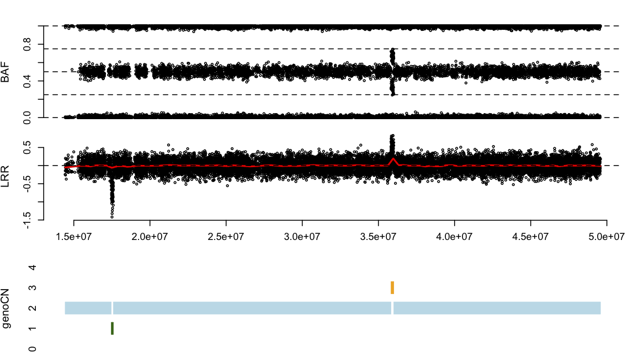Click the 1.5e+07 x-axis tick label
The height and width of the screenshot is (363, 644).
point(74,237)
